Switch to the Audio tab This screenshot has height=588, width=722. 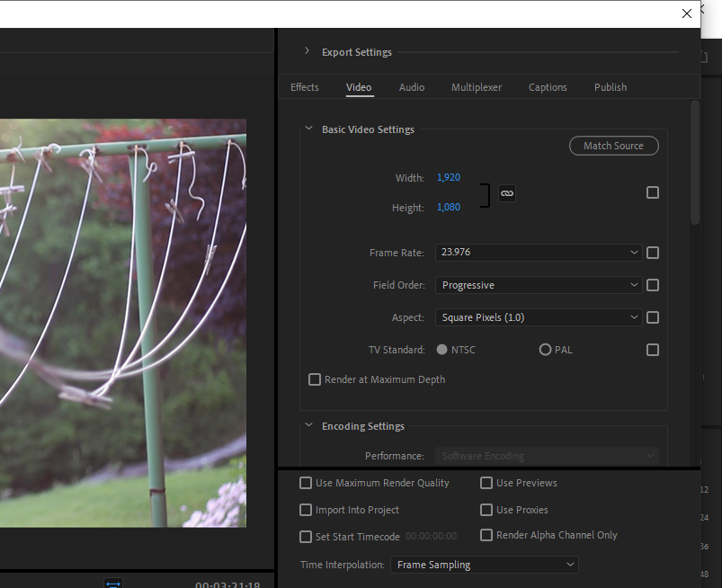coord(411,87)
